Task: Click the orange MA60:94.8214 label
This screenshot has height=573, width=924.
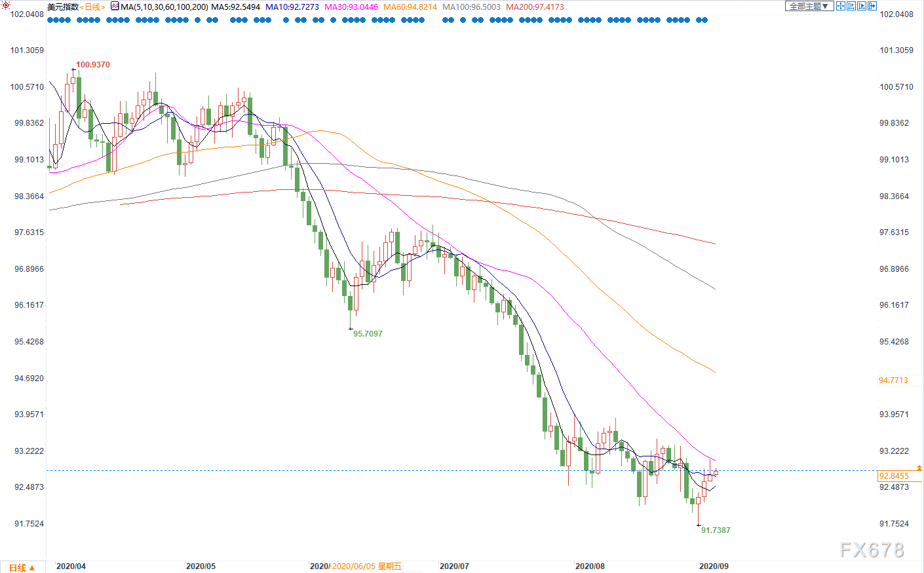Action: tap(410, 7)
